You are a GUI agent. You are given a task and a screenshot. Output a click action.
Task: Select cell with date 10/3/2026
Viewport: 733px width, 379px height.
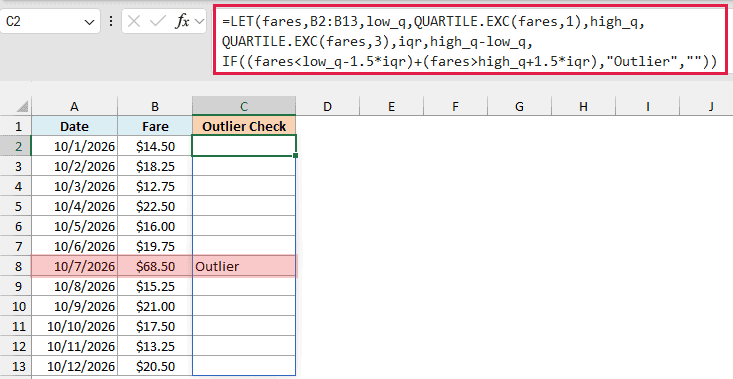pos(74,186)
